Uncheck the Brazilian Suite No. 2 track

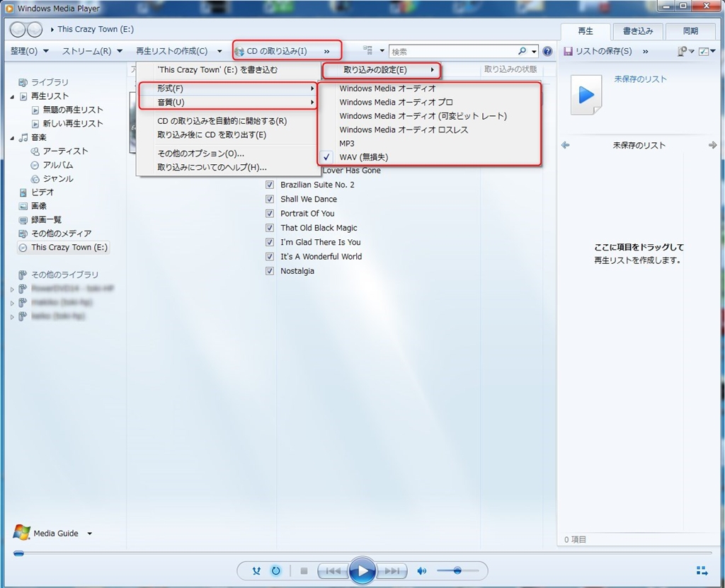point(270,185)
